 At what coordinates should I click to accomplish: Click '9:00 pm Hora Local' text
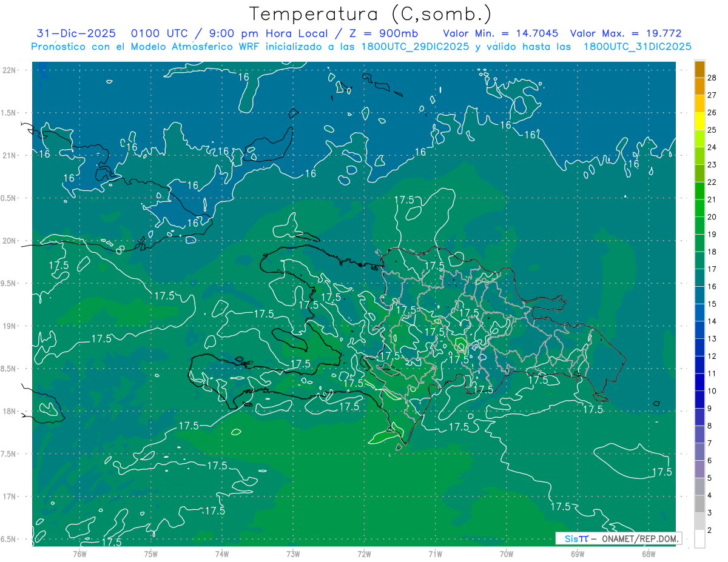click(x=268, y=33)
